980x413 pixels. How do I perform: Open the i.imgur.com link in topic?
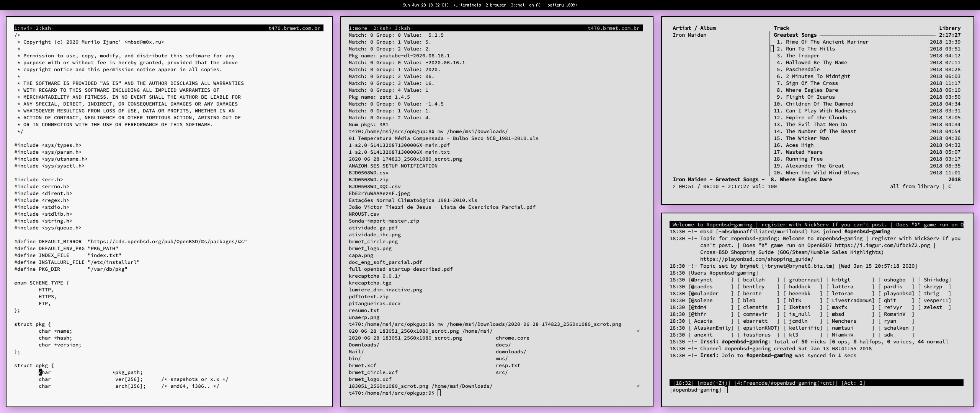point(882,245)
